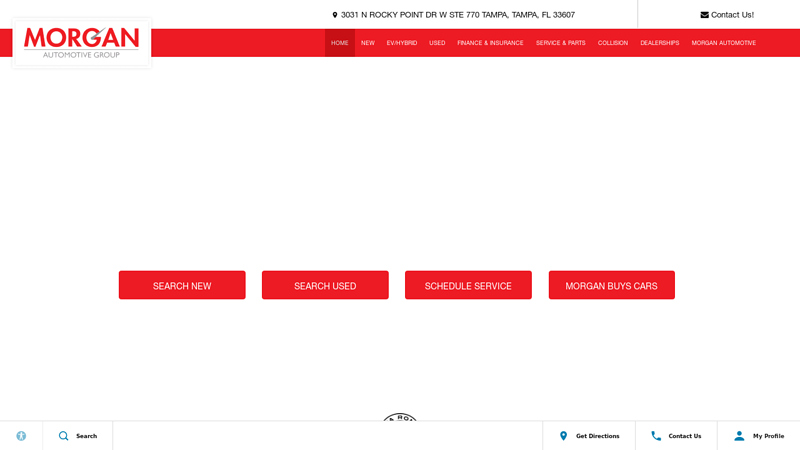Open the SERVICE & PARTS menu

point(560,43)
